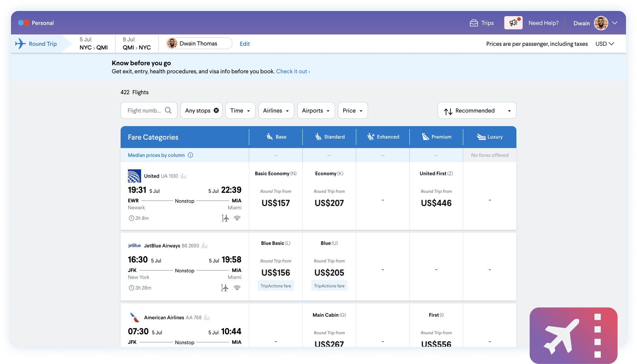Image resolution: width=637 pixels, height=364 pixels.
Task: Click United flight Wi-Fi icon
Action: coord(237,218)
